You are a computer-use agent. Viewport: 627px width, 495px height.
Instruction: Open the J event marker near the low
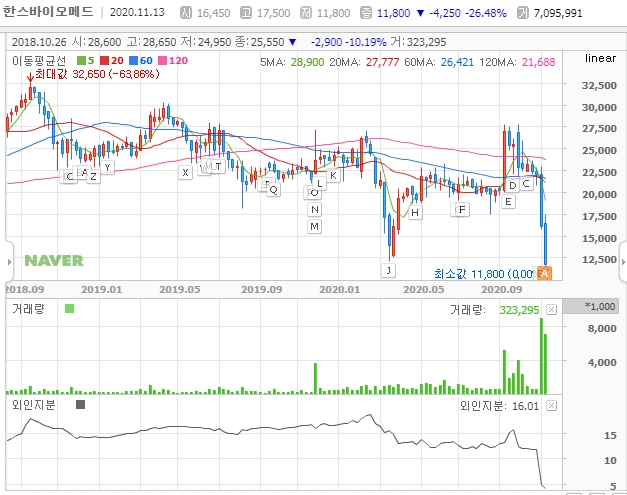[x=388, y=270]
